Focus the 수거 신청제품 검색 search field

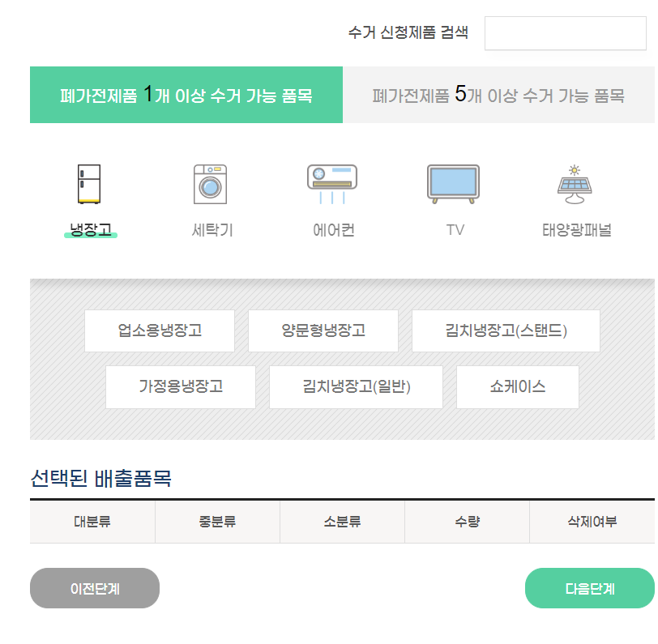click(x=566, y=33)
